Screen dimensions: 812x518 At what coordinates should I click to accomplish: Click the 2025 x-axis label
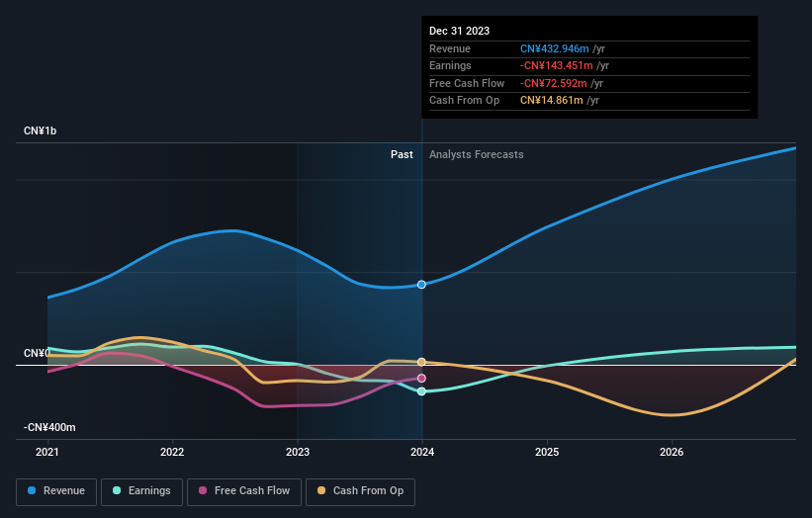pyautogui.click(x=547, y=452)
